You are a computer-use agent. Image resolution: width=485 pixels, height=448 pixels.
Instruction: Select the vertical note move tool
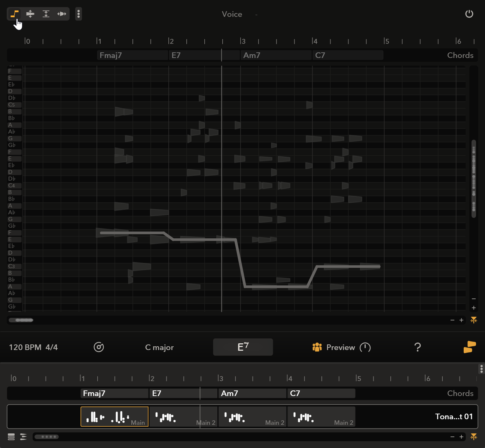tap(30, 14)
